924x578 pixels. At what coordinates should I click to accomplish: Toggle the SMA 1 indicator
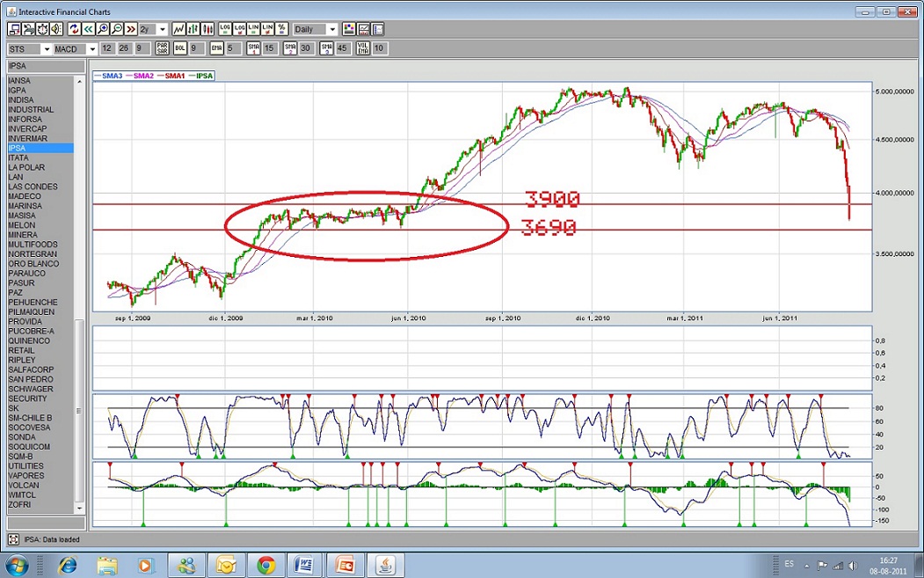[253, 48]
